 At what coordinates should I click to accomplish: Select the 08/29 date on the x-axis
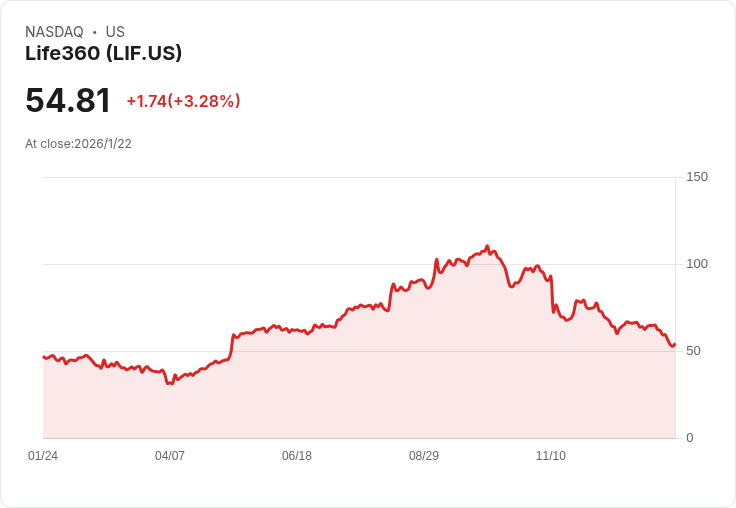click(424, 456)
